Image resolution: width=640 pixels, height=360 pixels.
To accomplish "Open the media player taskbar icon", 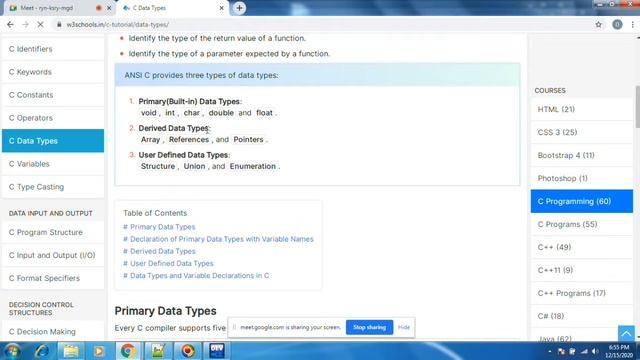I will 99,351.
